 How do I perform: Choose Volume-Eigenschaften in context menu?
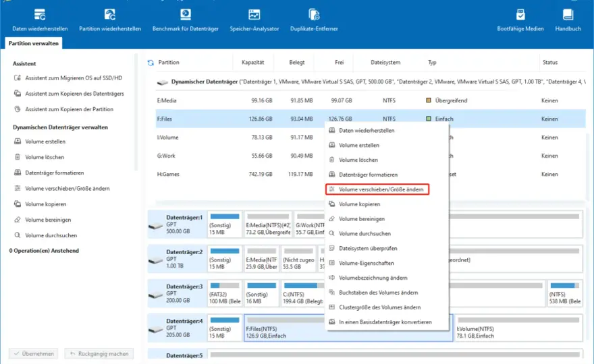pyautogui.click(x=387, y=264)
